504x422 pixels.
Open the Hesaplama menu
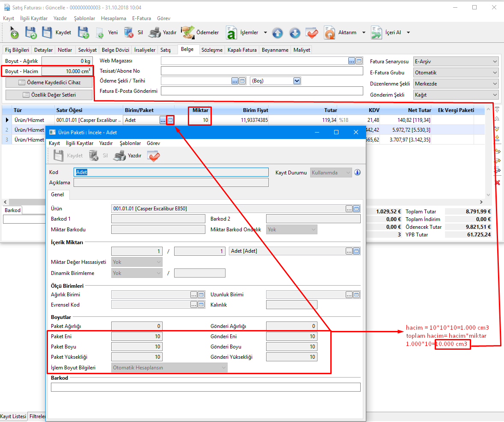click(113, 18)
